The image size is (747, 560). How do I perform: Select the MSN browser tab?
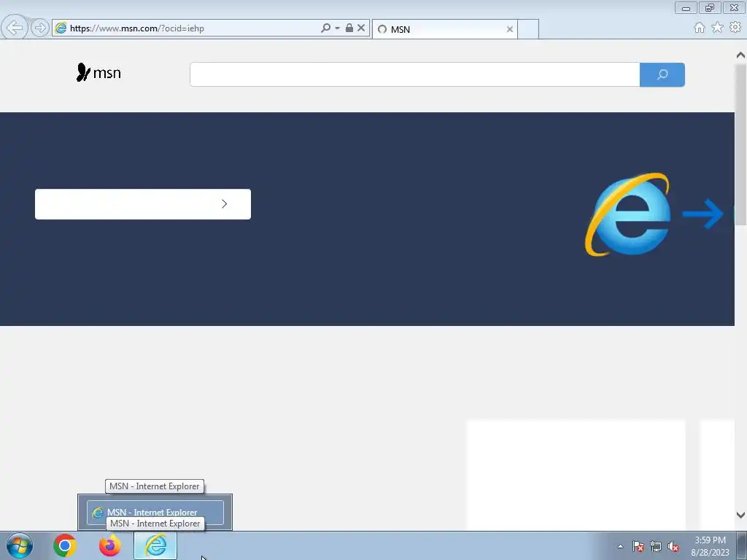coord(444,29)
